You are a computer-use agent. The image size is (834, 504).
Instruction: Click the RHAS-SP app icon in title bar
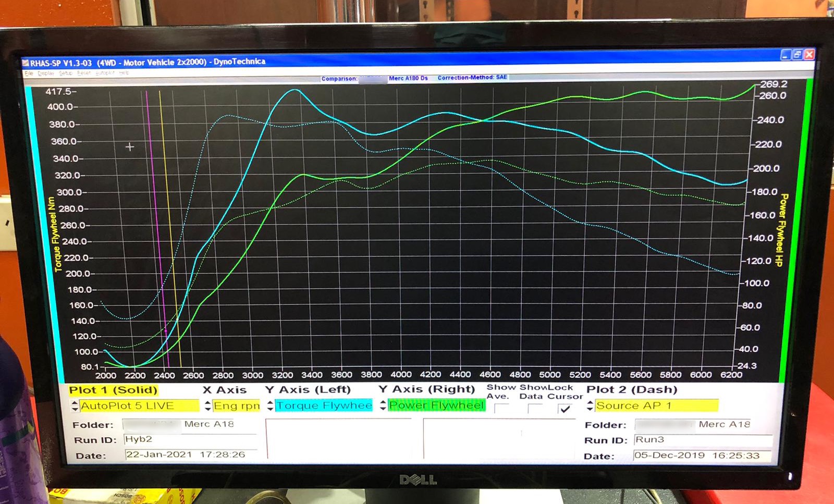[26, 63]
